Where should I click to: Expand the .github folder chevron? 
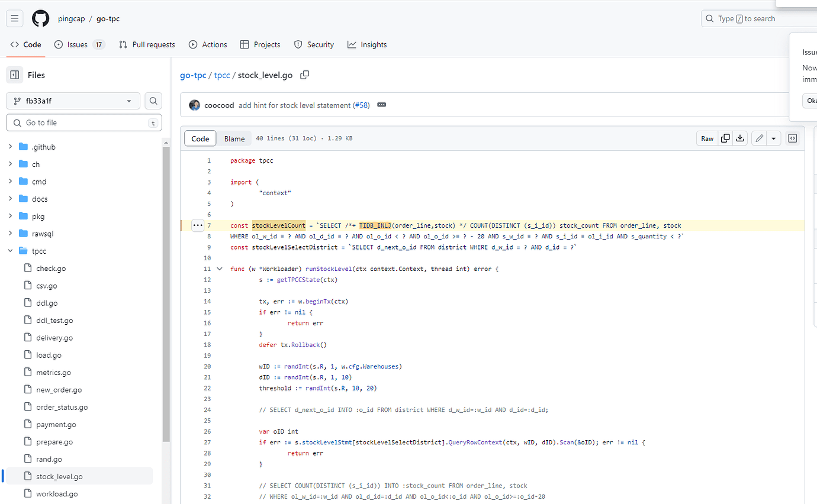[10, 147]
